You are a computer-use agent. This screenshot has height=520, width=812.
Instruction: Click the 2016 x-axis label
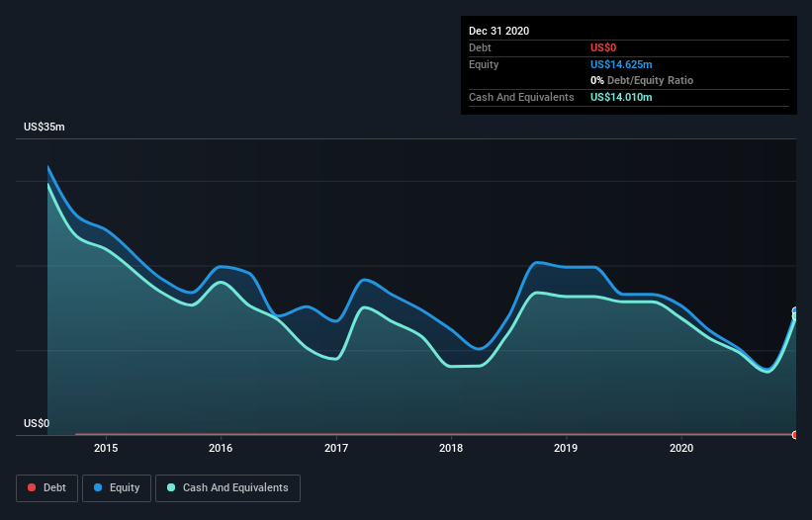(221, 448)
